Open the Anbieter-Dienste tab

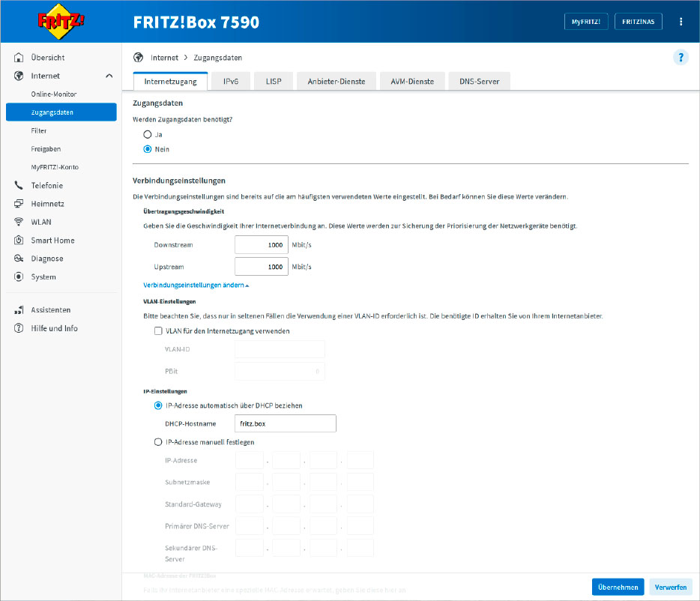click(337, 81)
